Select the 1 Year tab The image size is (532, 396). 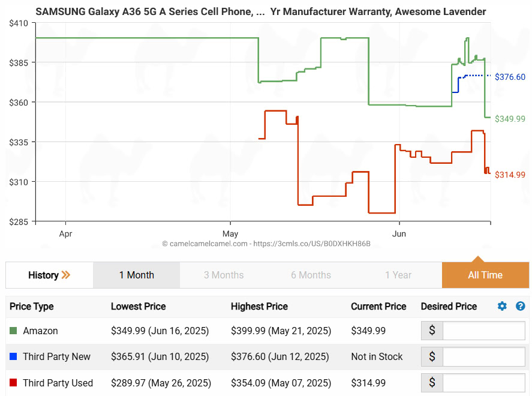398,275
